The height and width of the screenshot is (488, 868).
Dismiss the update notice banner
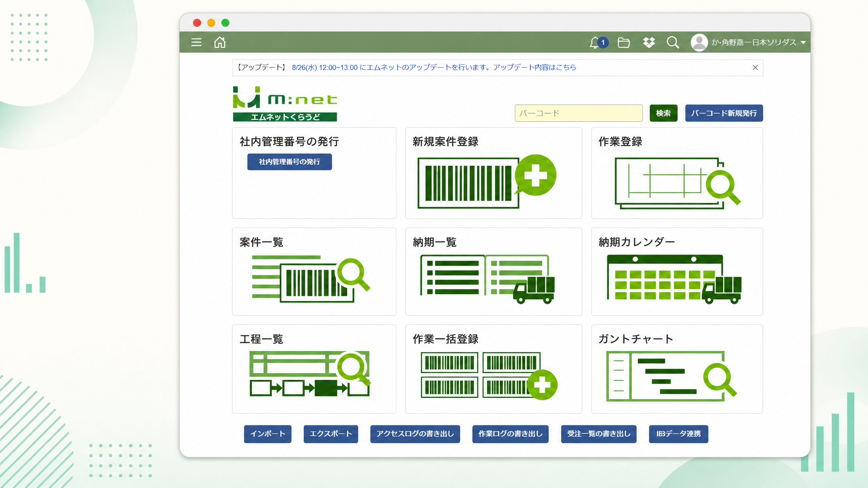click(x=755, y=67)
